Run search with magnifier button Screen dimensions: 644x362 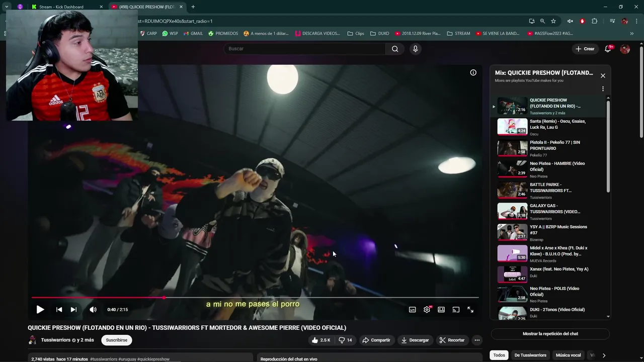click(x=395, y=49)
